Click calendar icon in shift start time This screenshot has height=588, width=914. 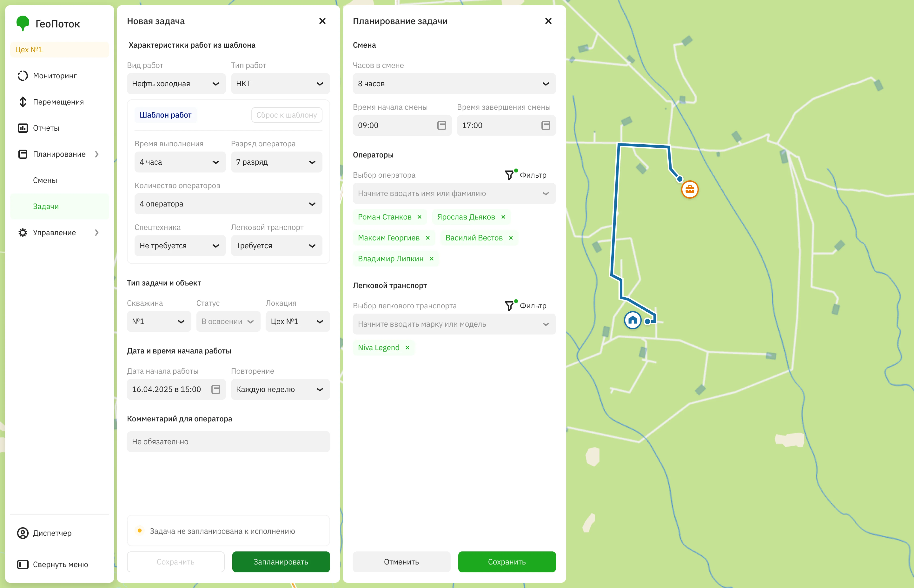[442, 126]
